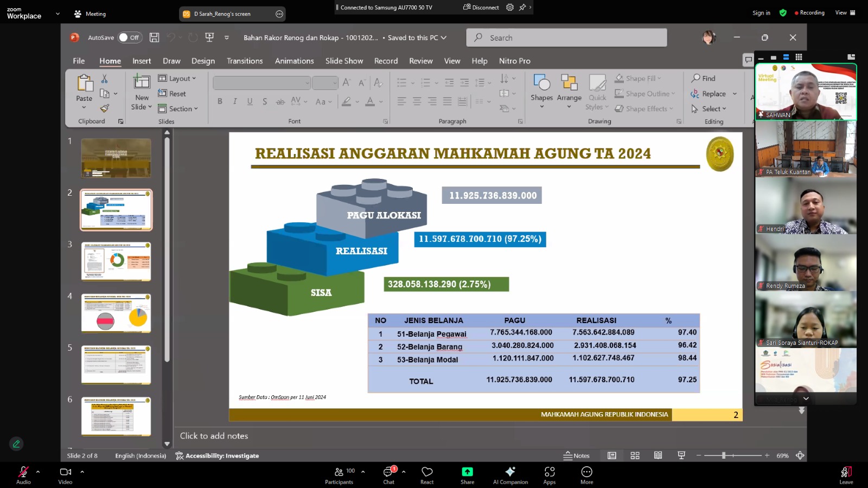Screen dimensions: 868x488
Task: Toggle AutoSave switch off/on
Action: (x=130, y=37)
